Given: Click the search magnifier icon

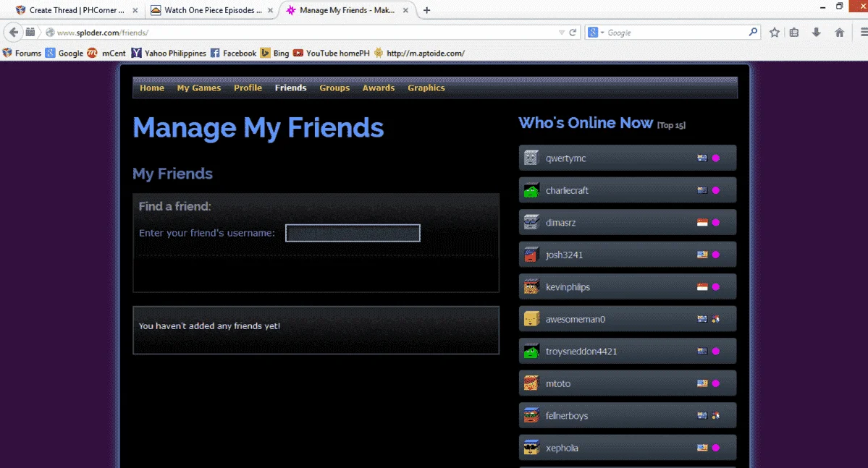Looking at the screenshot, I should [753, 32].
